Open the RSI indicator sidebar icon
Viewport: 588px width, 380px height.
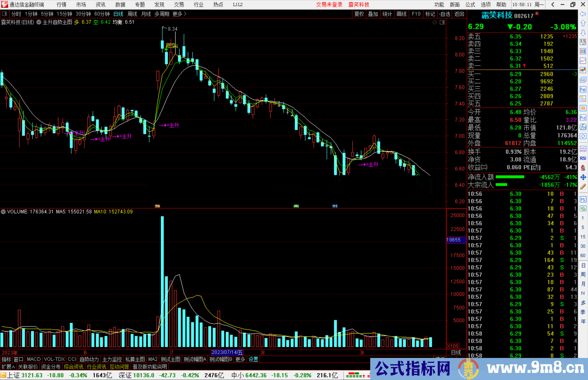click(583, 158)
